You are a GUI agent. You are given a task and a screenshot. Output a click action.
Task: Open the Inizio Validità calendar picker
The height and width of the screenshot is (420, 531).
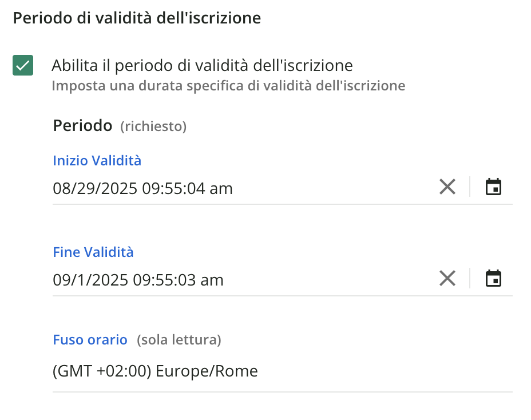[493, 187]
